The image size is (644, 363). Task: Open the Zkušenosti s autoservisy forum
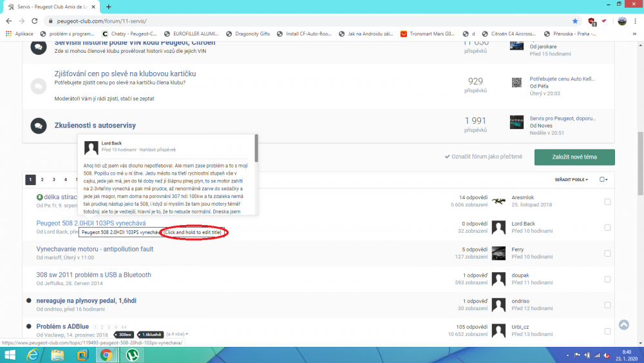[x=95, y=125]
